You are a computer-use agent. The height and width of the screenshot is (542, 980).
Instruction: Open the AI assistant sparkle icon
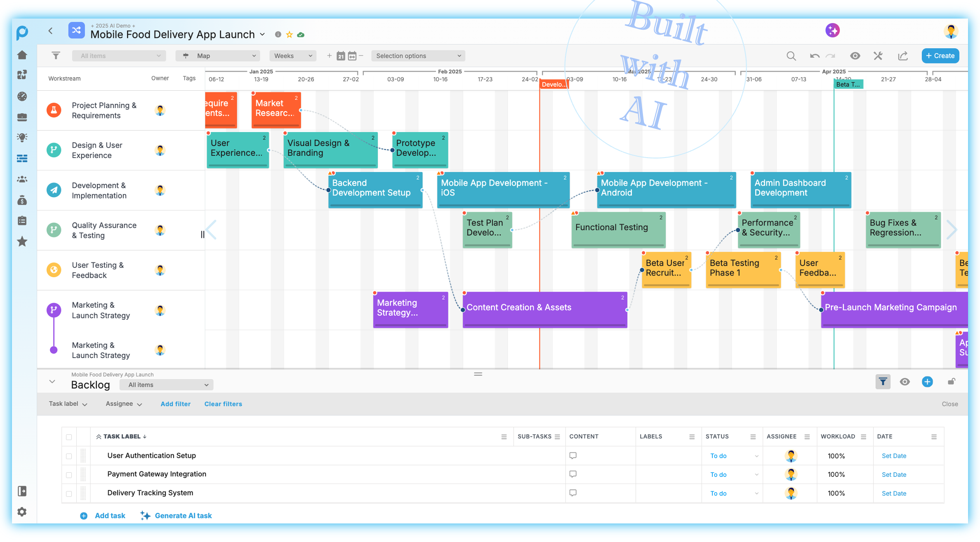[832, 30]
